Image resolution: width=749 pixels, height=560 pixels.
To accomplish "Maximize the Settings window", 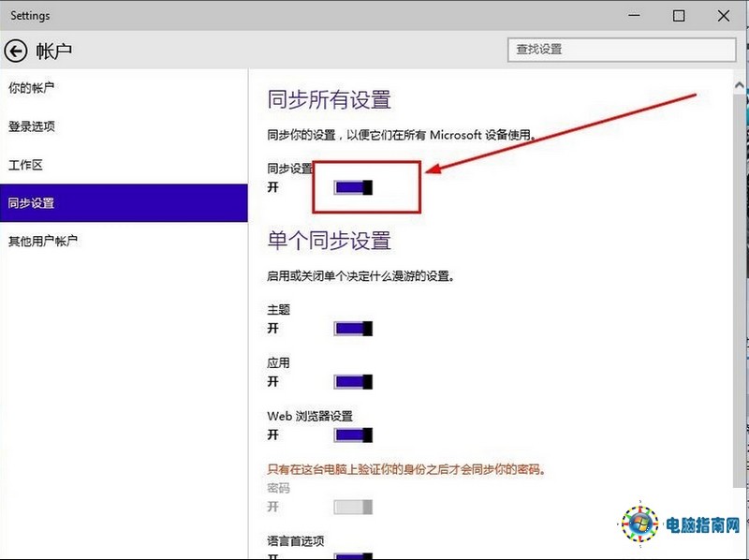I will pos(678,15).
